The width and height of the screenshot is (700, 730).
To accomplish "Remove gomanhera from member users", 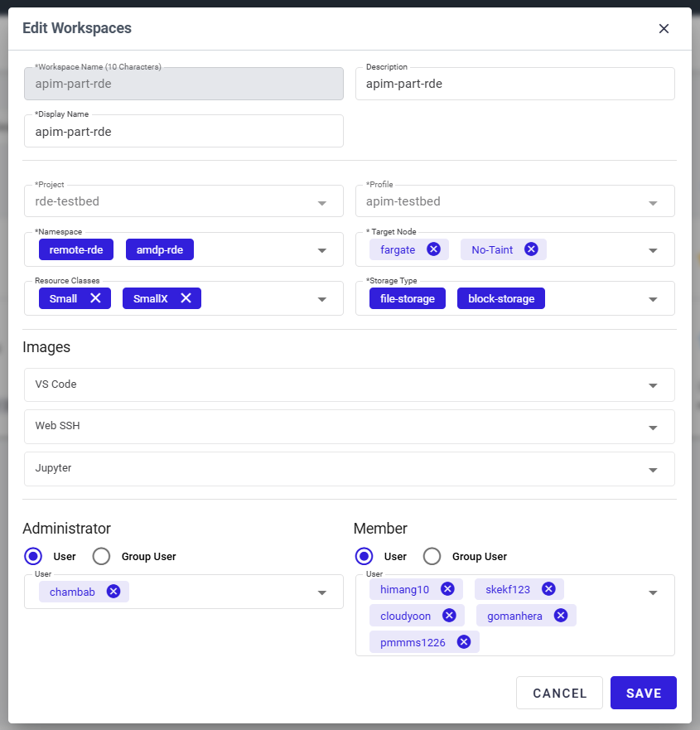I will tap(560, 616).
